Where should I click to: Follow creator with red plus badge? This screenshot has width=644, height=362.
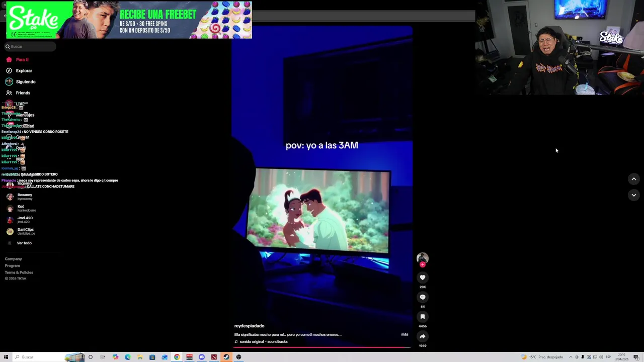pyautogui.click(x=423, y=264)
